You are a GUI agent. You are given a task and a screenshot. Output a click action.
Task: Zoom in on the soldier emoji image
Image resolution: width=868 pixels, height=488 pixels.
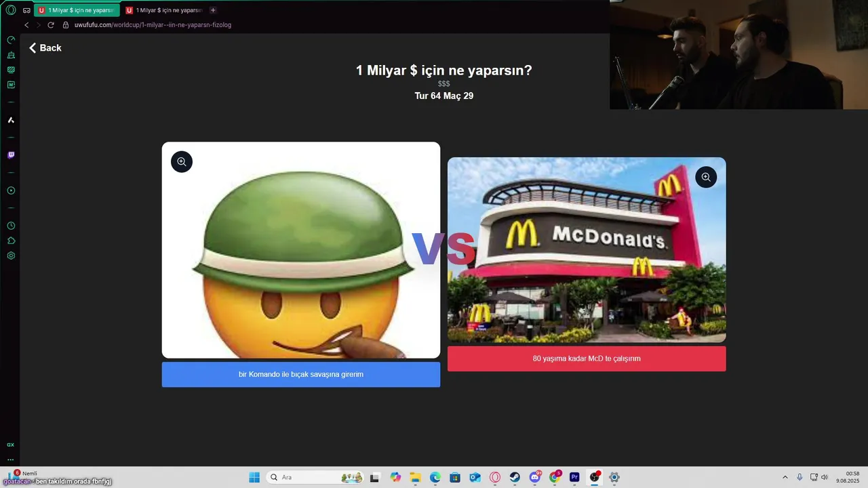point(182,162)
